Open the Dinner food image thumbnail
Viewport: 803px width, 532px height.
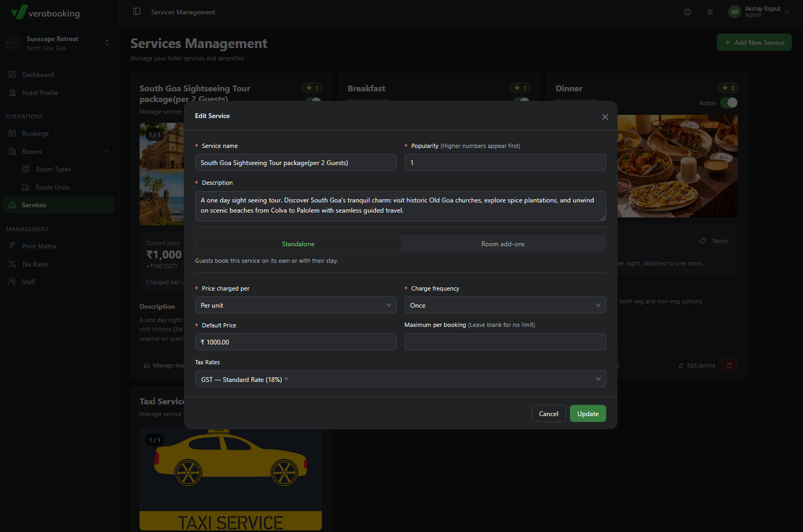(677, 166)
